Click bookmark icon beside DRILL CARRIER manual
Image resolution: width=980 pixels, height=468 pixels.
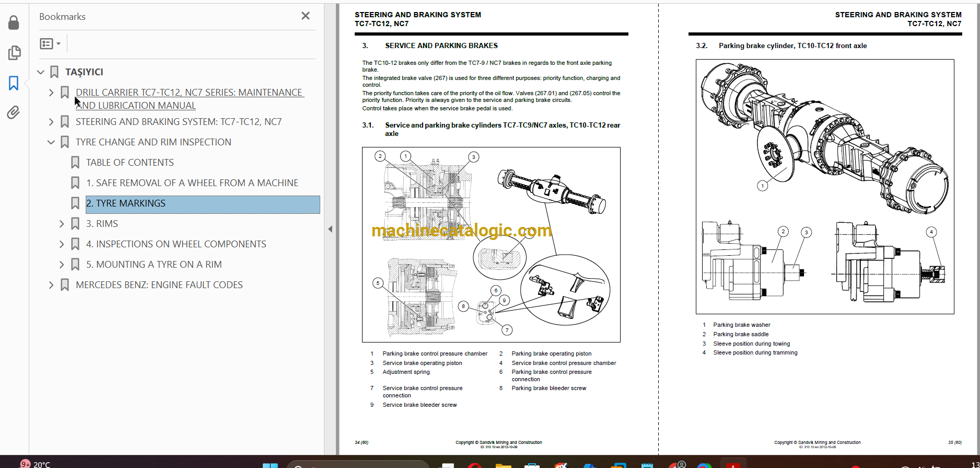[65, 93]
